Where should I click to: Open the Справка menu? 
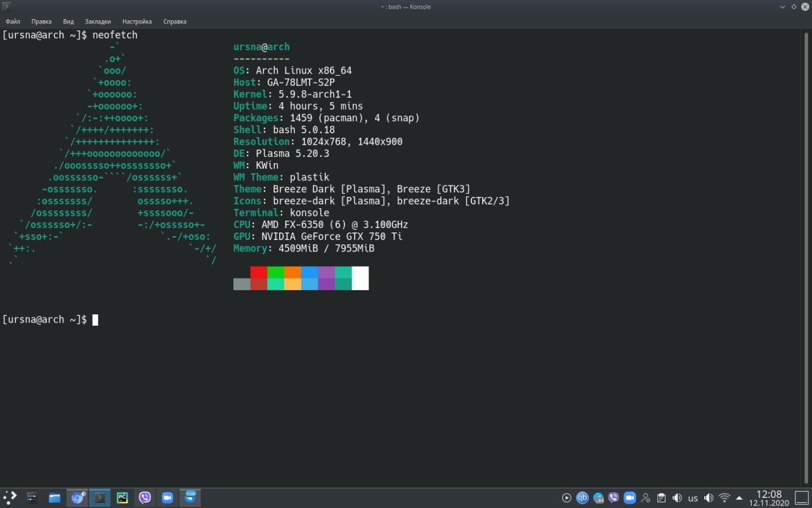(x=175, y=22)
